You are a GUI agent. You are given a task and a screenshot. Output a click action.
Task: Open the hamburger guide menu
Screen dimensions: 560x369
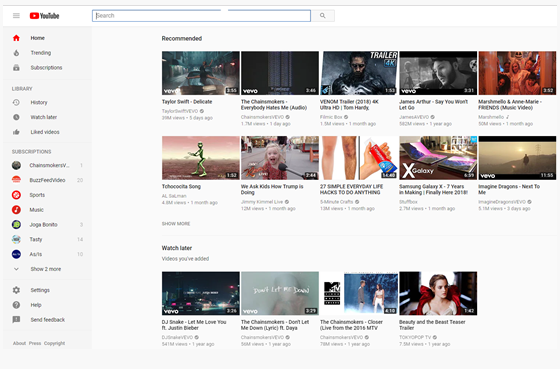coord(16,16)
